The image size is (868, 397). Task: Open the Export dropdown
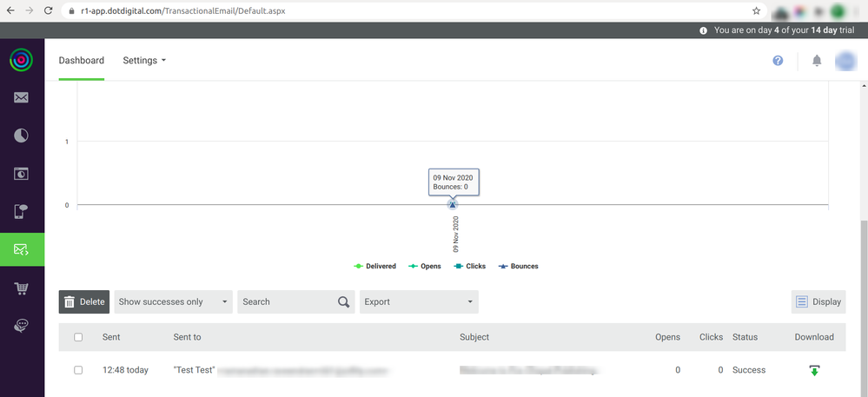click(419, 302)
